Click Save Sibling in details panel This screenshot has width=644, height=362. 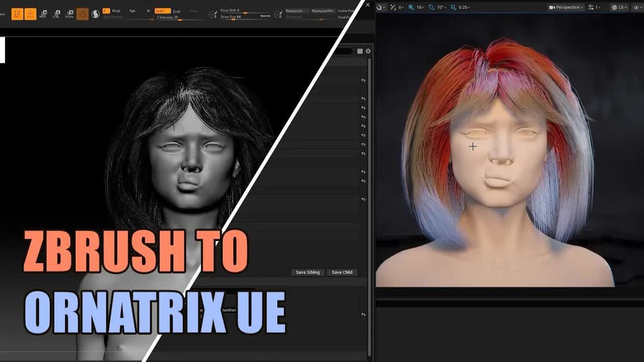coord(308,272)
